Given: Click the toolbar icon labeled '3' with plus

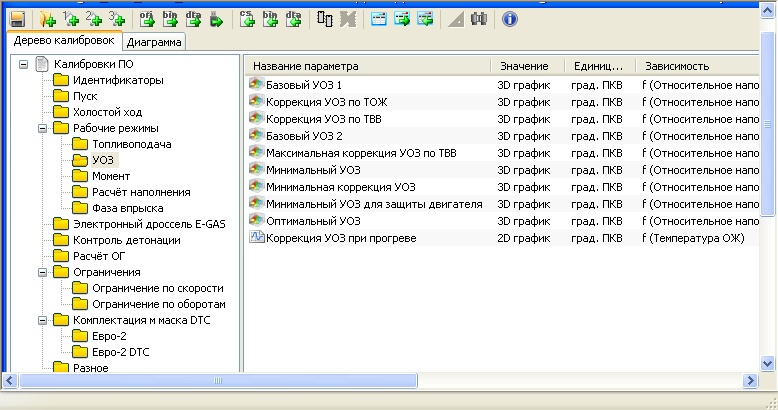Looking at the screenshot, I should click(x=118, y=18).
